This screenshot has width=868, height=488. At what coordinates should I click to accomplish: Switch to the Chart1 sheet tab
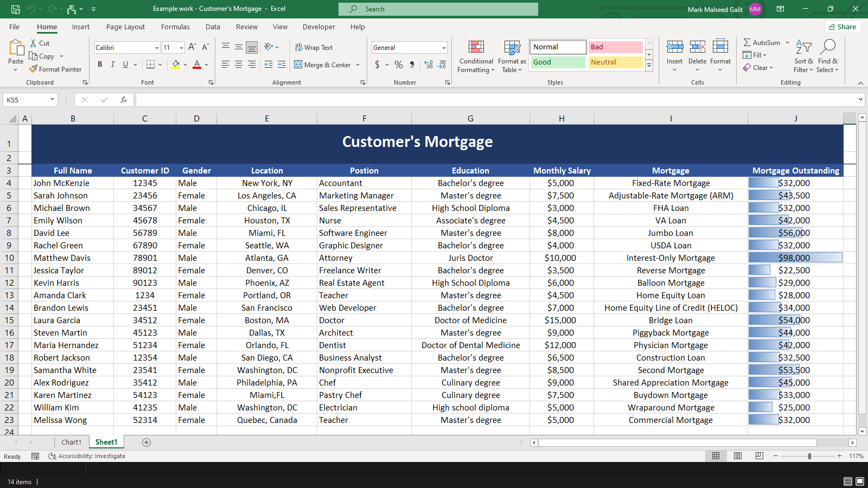(x=71, y=442)
